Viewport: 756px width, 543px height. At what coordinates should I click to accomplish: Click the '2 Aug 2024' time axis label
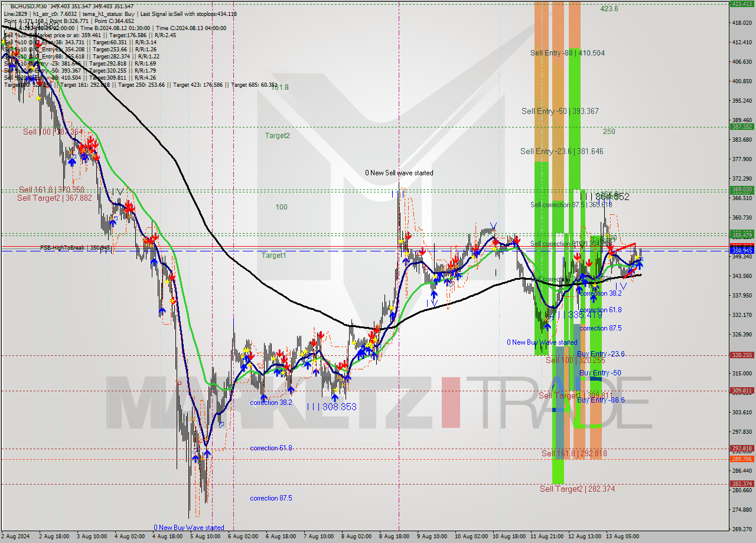(15, 537)
